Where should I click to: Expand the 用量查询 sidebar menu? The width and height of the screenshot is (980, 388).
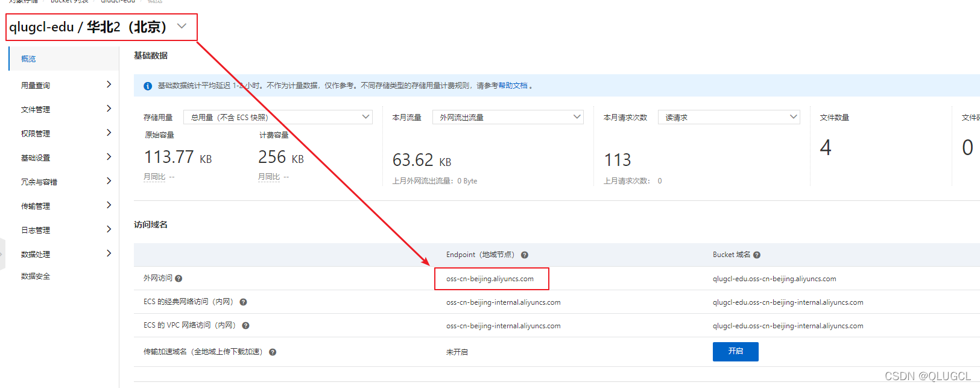(x=64, y=85)
